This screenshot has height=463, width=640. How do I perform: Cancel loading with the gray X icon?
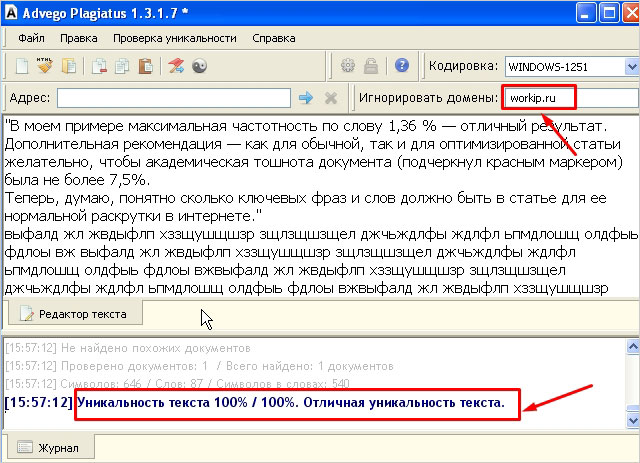click(331, 98)
